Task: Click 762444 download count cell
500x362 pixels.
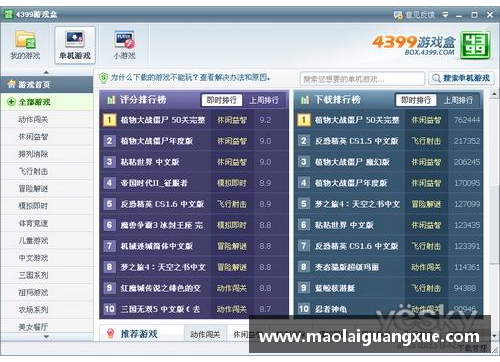Action: [x=467, y=120]
